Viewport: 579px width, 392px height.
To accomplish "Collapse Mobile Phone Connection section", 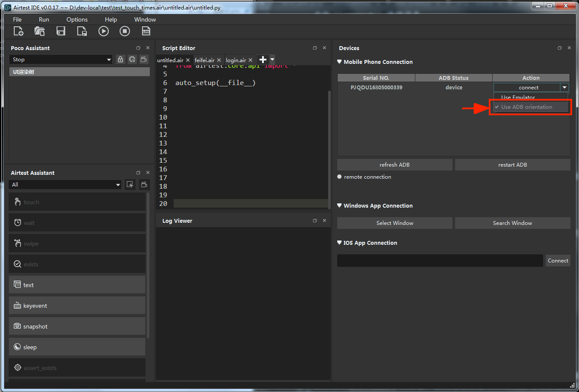I will click(x=339, y=62).
